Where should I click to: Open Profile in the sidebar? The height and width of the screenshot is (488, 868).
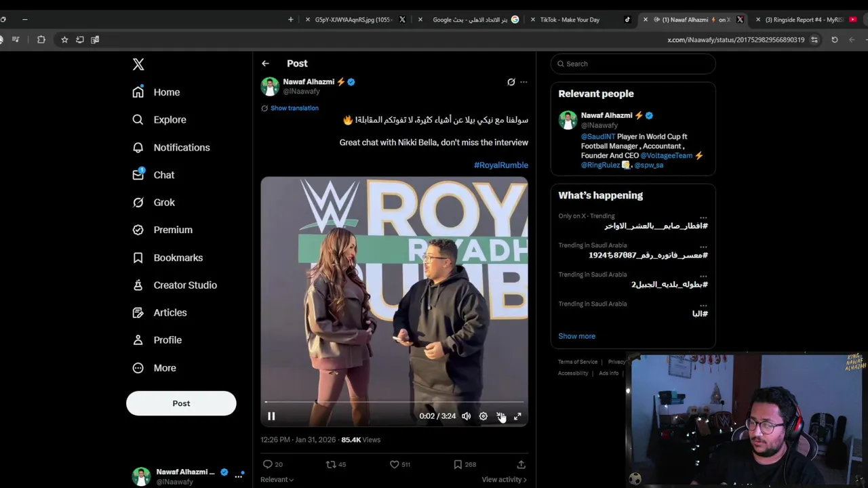157,340
